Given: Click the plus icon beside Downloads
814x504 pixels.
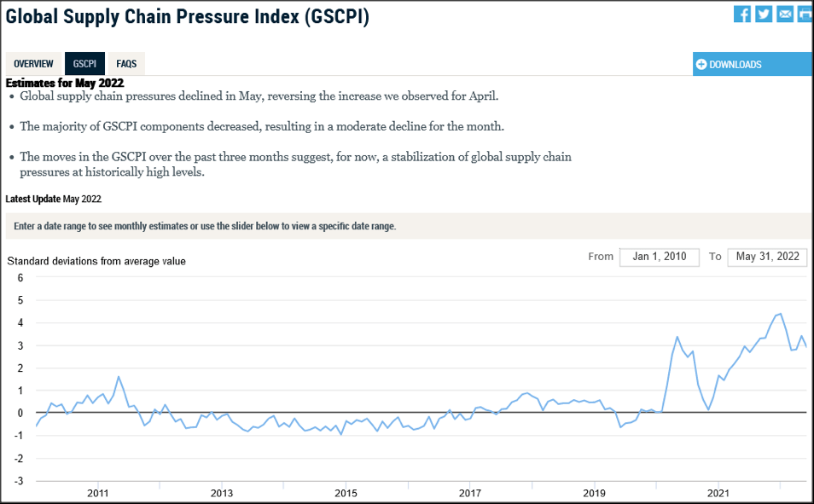Looking at the screenshot, I should (701, 64).
